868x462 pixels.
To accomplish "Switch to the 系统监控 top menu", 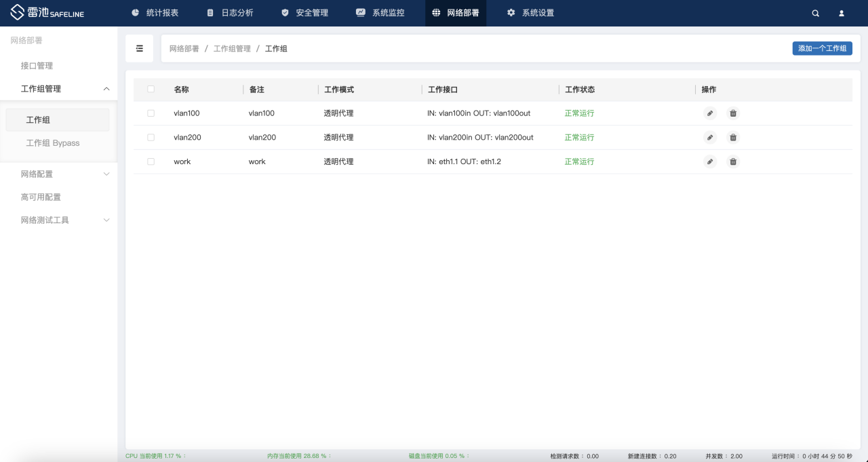I will click(380, 13).
